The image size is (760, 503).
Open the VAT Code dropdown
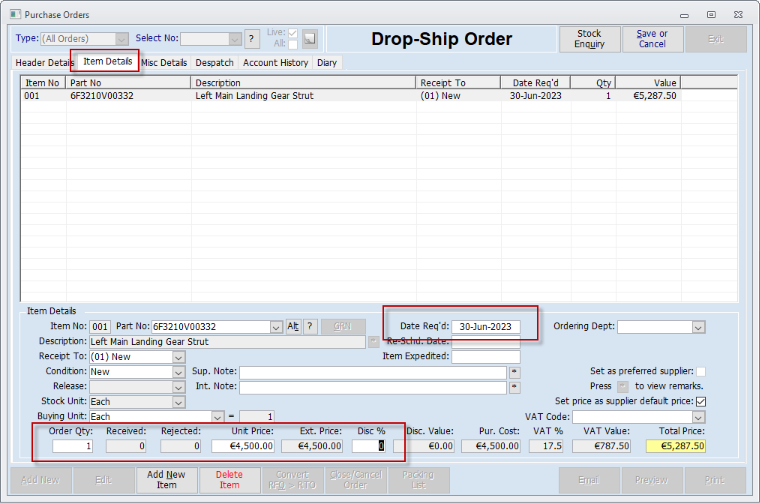(698, 417)
